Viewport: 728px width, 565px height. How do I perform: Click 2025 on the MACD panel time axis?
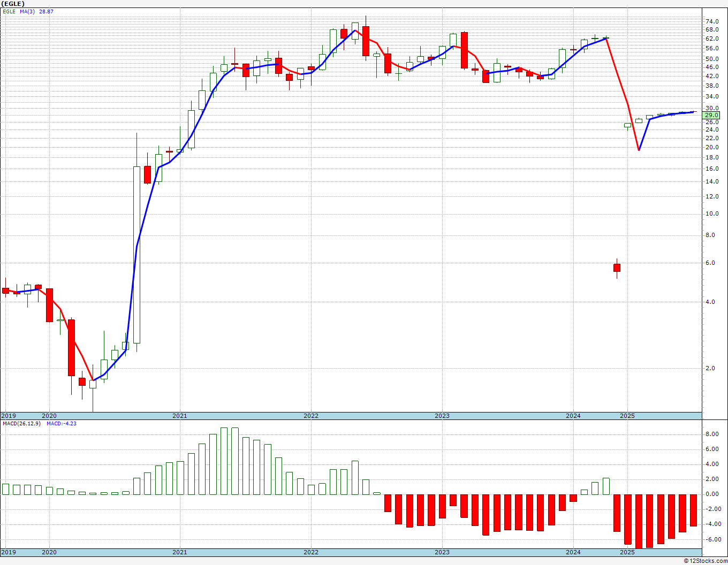click(x=627, y=552)
